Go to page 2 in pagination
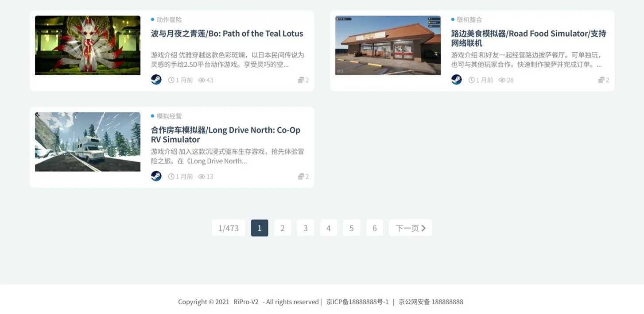Screen dimensions: 644x314 pyautogui.click(x=282, y=228)
